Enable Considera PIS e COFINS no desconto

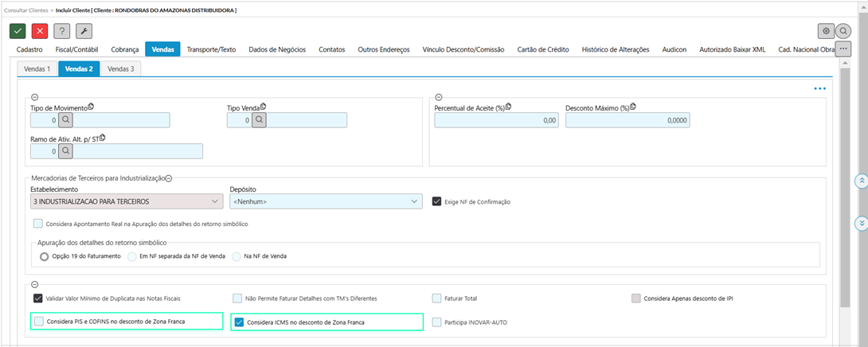pyautogui.click(x=38, y=322)
